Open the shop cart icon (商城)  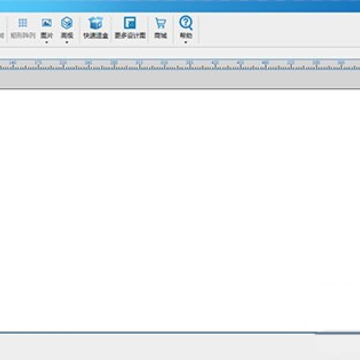(160, 23)
